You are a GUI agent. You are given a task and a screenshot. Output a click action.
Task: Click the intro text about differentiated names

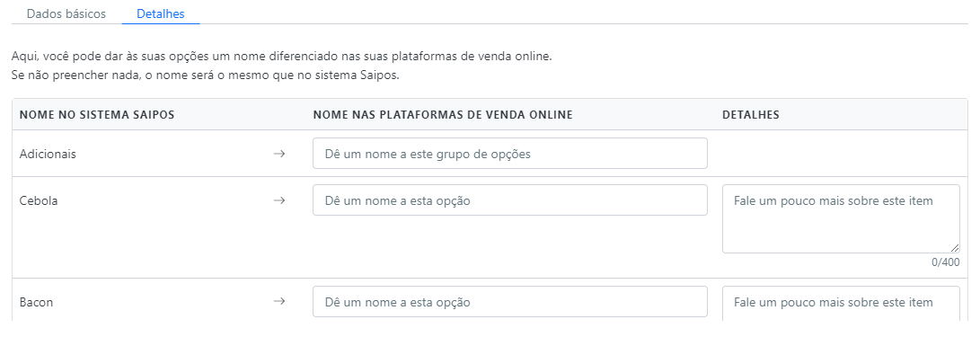tap(282, 57)
